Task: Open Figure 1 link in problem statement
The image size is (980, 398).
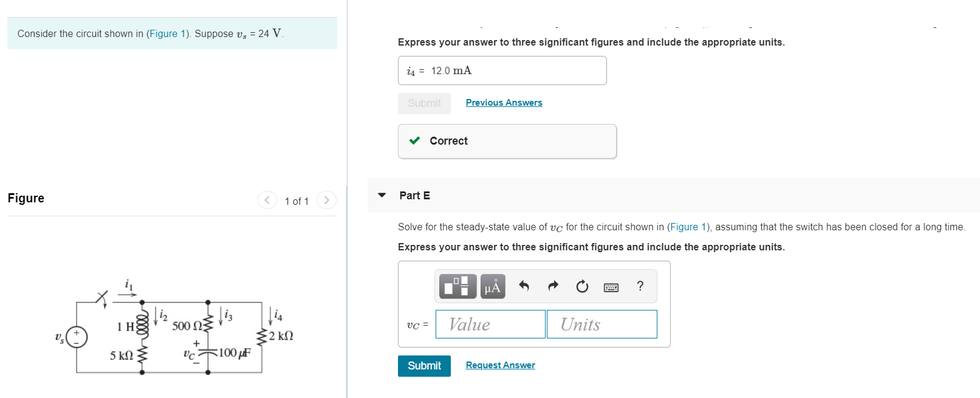Action: pyautogui.click(x=167, y=33)
